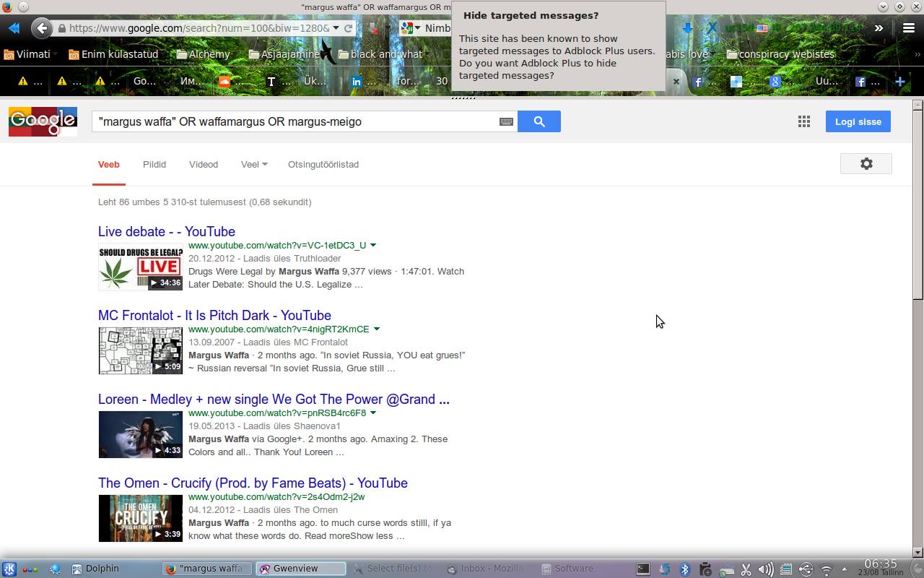924x578 pixels.
Task: Open Klipper scissors clipboard icon
Action: tap(746, 569)
